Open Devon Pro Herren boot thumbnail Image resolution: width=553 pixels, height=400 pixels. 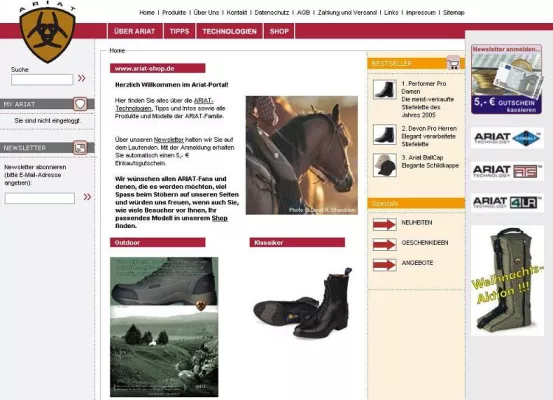coord(384,134)
